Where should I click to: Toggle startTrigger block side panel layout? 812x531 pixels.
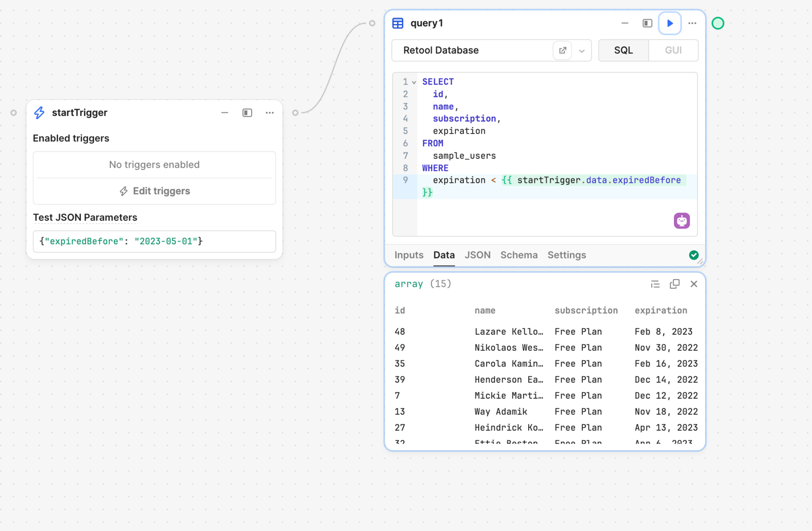[x=247, y=113]
